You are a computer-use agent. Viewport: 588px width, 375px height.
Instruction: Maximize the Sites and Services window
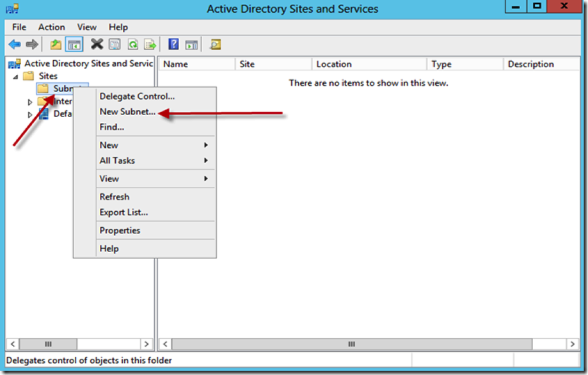click(537, 6)
